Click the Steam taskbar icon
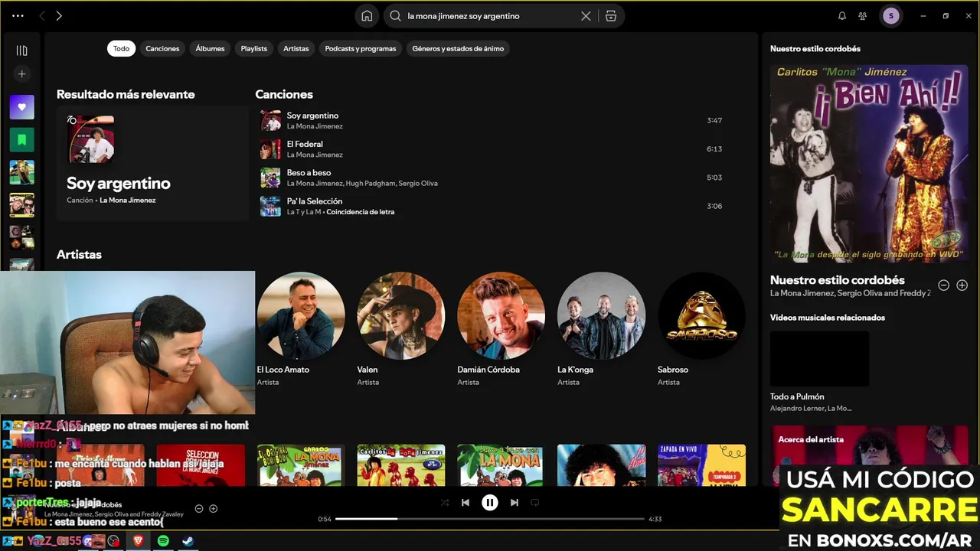This screenshot has height=551, width=980. (x=188, y=541)
